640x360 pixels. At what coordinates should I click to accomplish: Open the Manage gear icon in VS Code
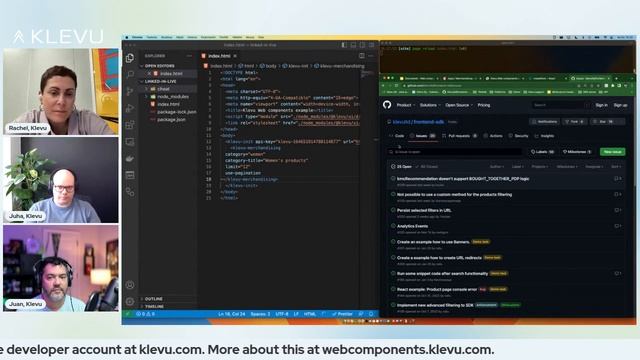click(x=130, y=302)
